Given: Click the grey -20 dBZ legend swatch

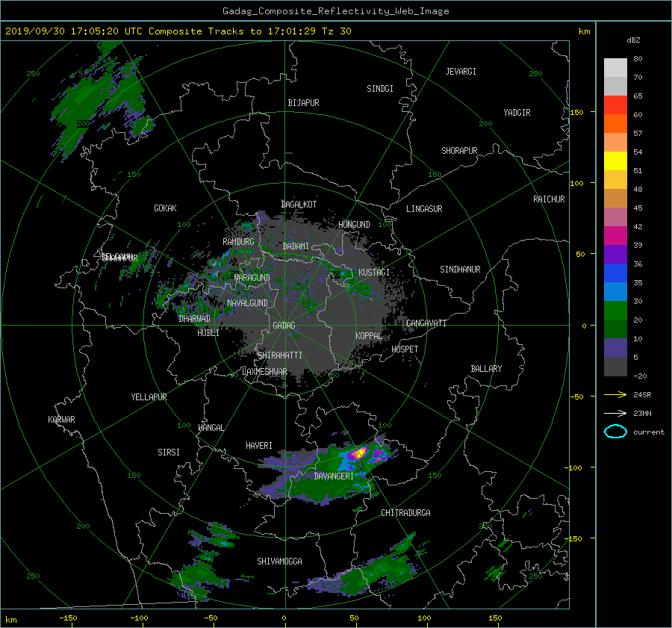Looking at the screenshot, I should click(615, 367).
